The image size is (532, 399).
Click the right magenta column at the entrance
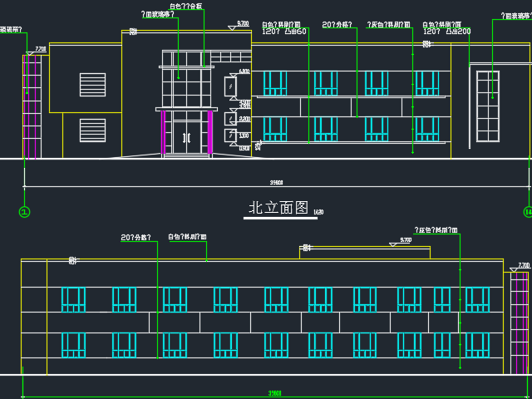[210, 132]
